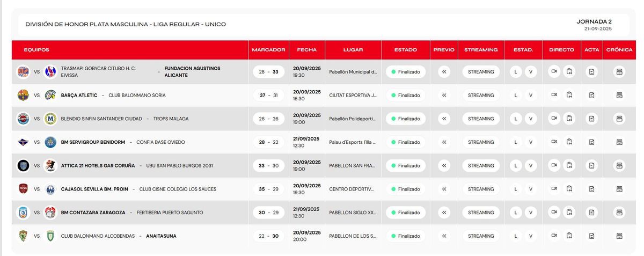Click the MARCADOR column header

pyautogui.click(x=268, y=50)
